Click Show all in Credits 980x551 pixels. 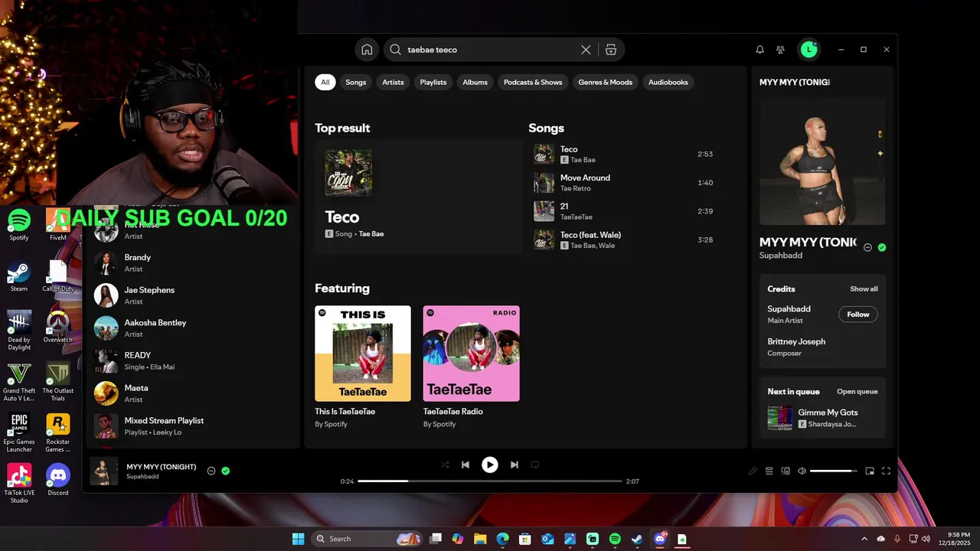pos(864,289)
